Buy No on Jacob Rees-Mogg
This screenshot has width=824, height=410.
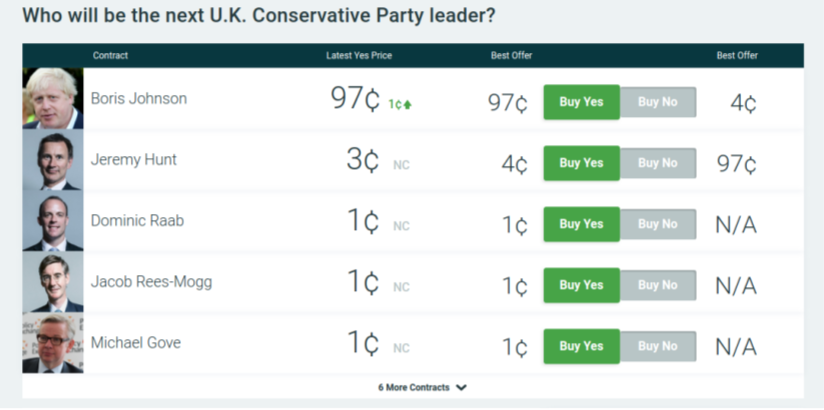pyautogui.click(x=657, y=285)
